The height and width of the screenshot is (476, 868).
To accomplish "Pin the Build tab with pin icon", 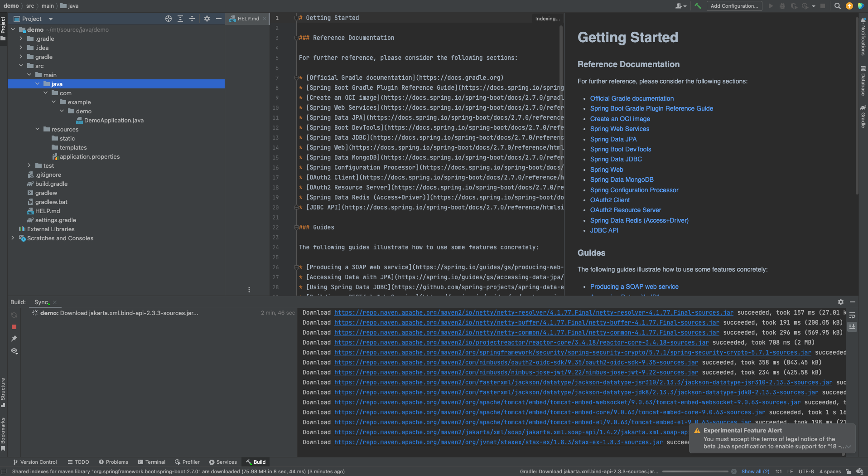I will click(x=14, y=339).
